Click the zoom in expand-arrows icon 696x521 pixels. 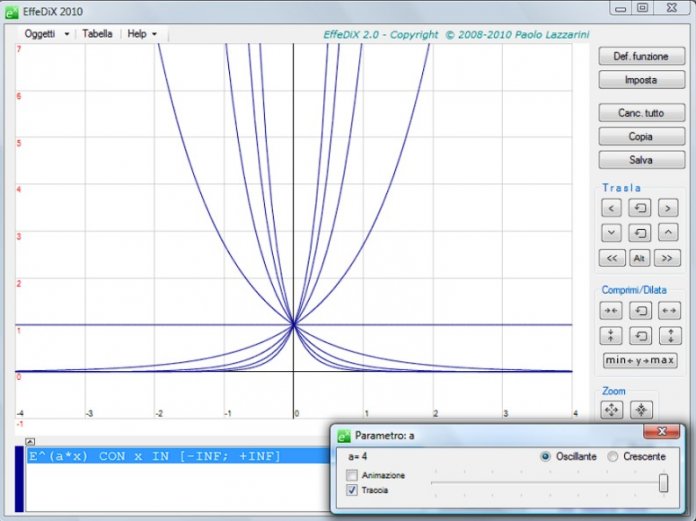612,409
